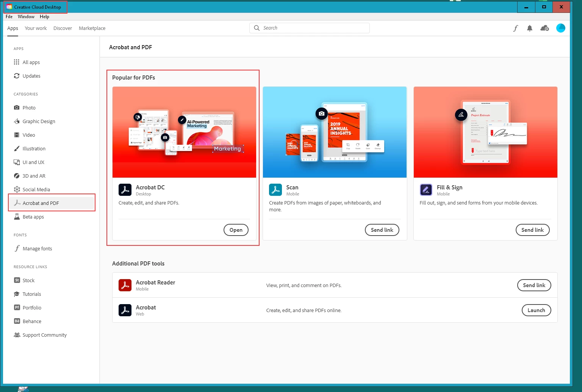Image resolution: width=582 pixels, height=392 pixels.
Task: Click the Fill & Sign app icon
Action: click(426, 190)
